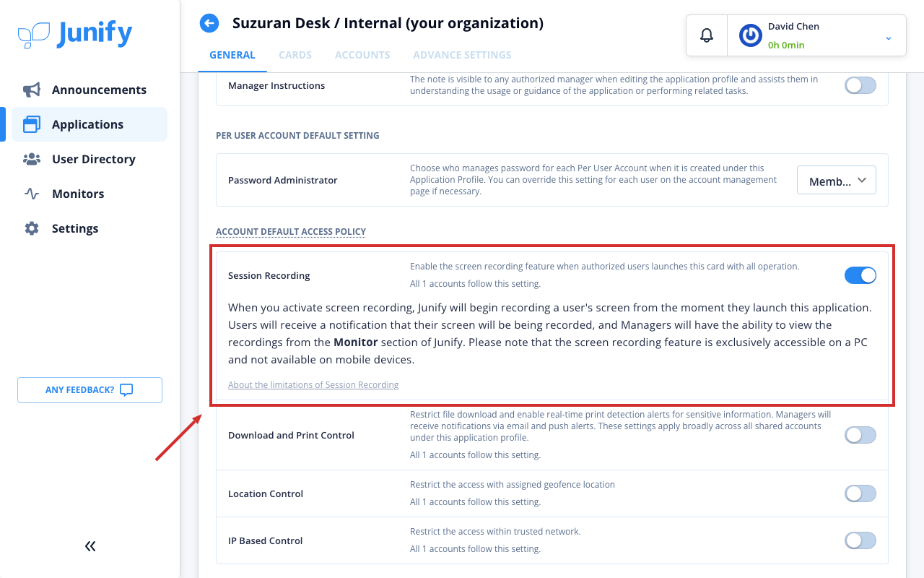Enable Download and Print Control toggle
Image resolution: width=924 pixels, height=578 pixels.
[860, 435]
